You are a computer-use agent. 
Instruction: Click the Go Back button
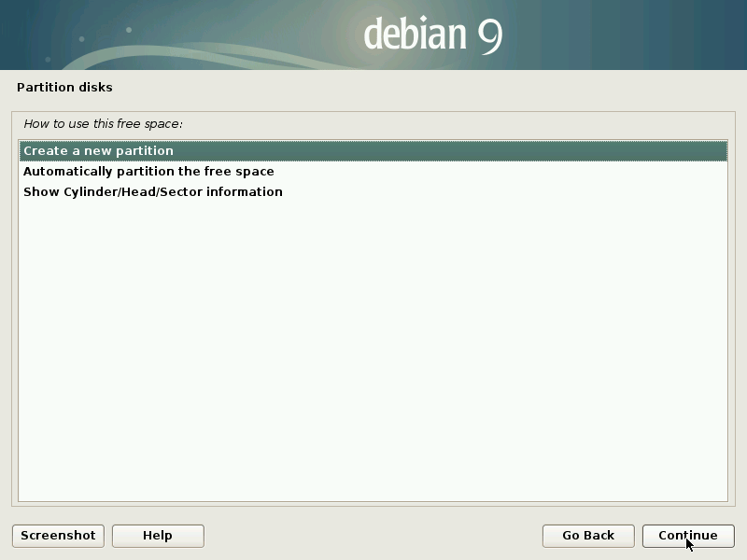click(x=588, y=536)
